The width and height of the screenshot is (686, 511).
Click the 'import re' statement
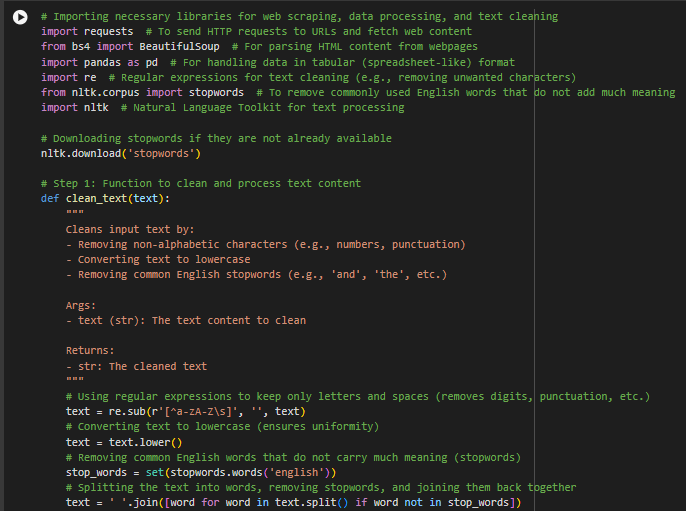(x=69, y=77)
